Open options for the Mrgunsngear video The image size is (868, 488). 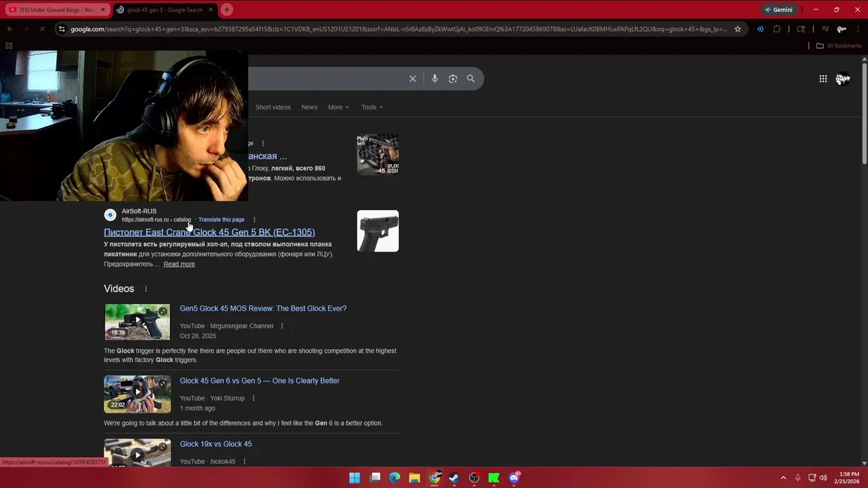(x=282, y=326)
